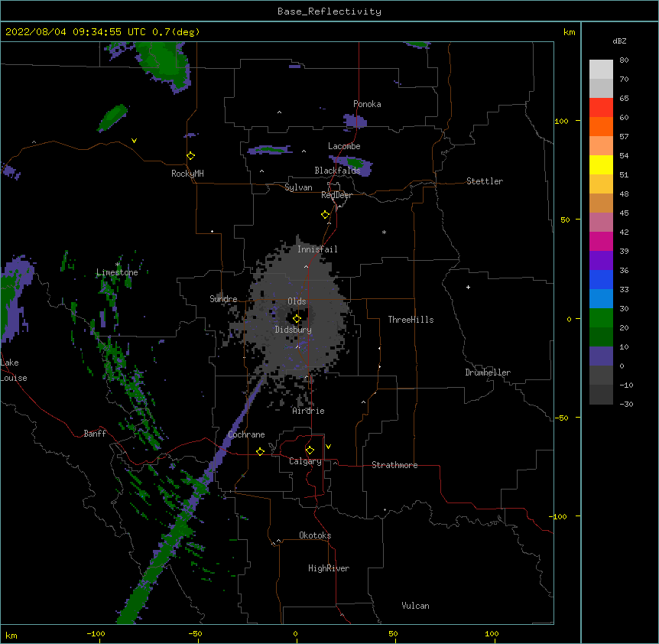Click the white plus marker near Drumheller region
The width and height of the screenshot is (659, 644).
pyautogui.click(x=468, y=287)
